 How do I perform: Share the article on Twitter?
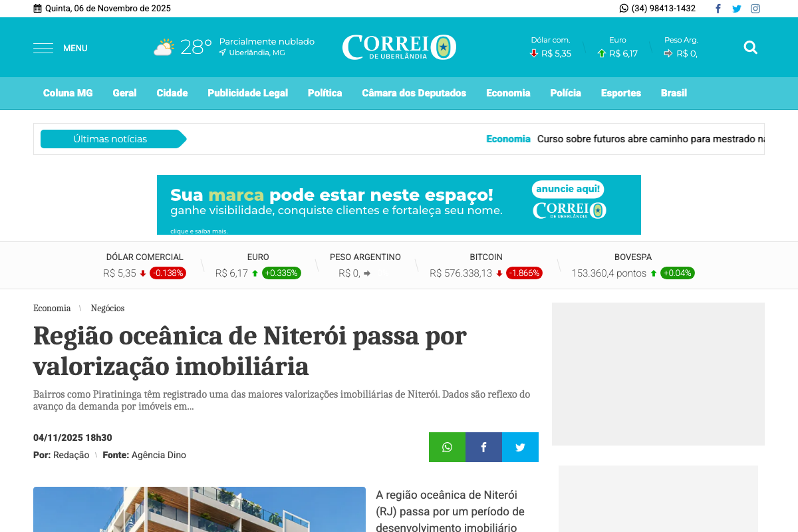(520, 447)
